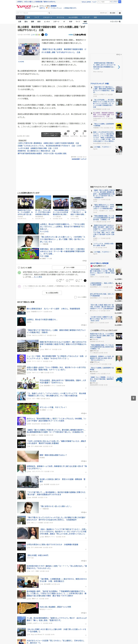Share the article on Facebook
The image size is (138, 644).
pyautogui.click(x=46, y=35)
